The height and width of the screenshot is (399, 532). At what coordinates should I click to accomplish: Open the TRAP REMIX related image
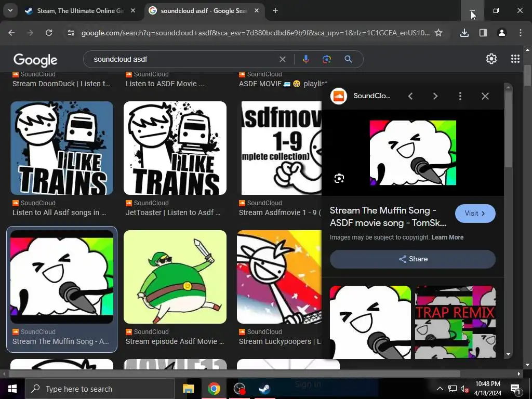[x=455, y=322]
